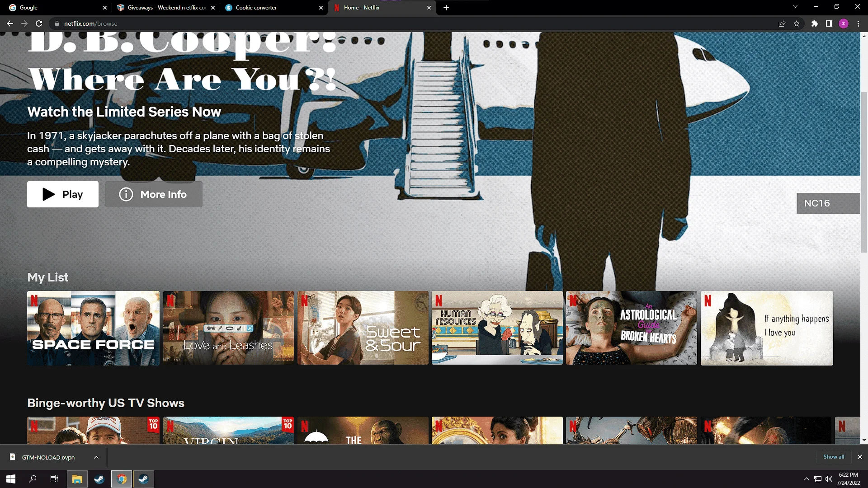Toggle the Chrome side panel icon
The image size is (868, 488).
pos(829,23)
